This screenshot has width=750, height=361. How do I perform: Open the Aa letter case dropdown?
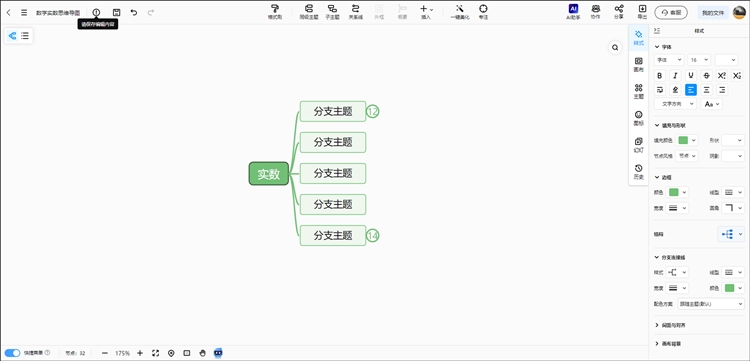[712, 104]
